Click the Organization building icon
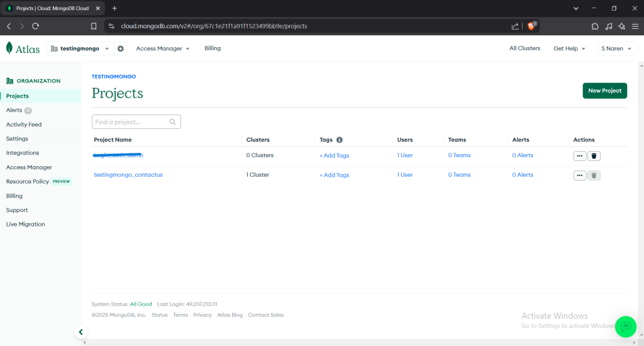 (10, 81)
